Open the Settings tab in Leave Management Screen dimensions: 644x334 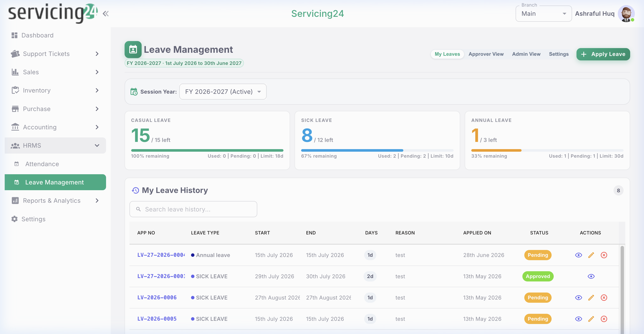pos(559,54)
